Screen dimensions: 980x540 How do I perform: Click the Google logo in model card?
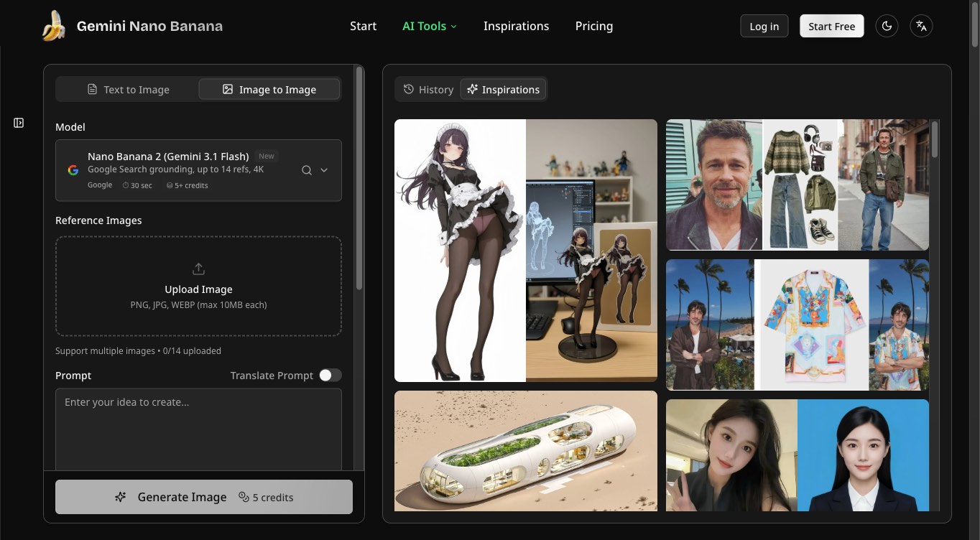point(73,170)
